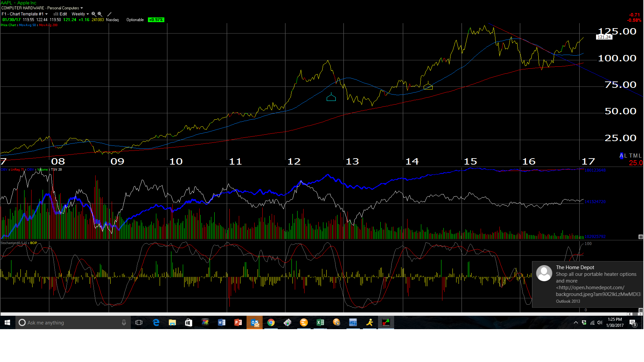Click the TSV 20 indicator label

point(56,170)
